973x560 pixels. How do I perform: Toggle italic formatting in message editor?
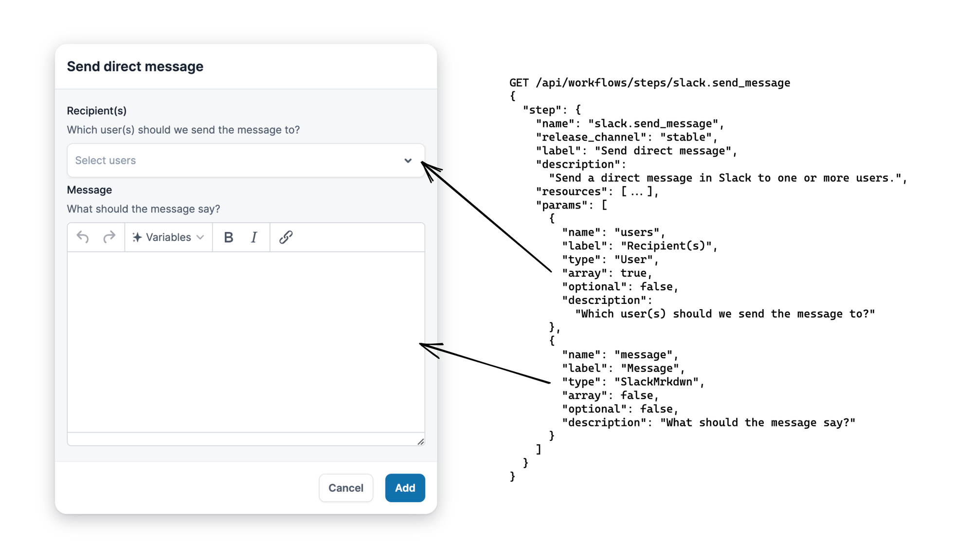click(254, 237)
